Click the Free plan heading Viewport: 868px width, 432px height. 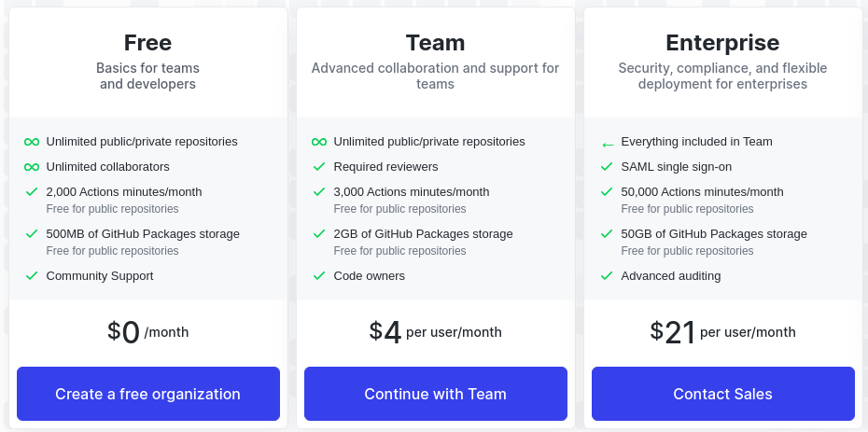[x=147, y=43]
